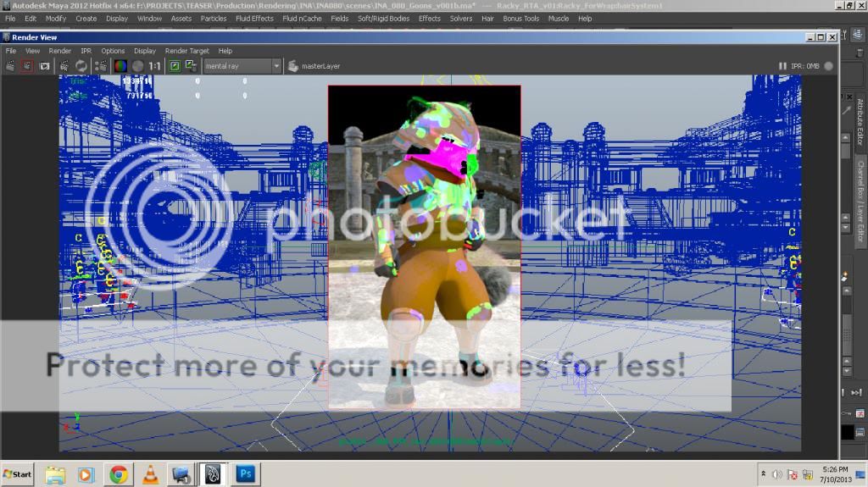Viewport: 868px width, 487px height.
Task: Open Windows Explorer from the taskbar
Action: pyautogui.click(x=55, y=474)
